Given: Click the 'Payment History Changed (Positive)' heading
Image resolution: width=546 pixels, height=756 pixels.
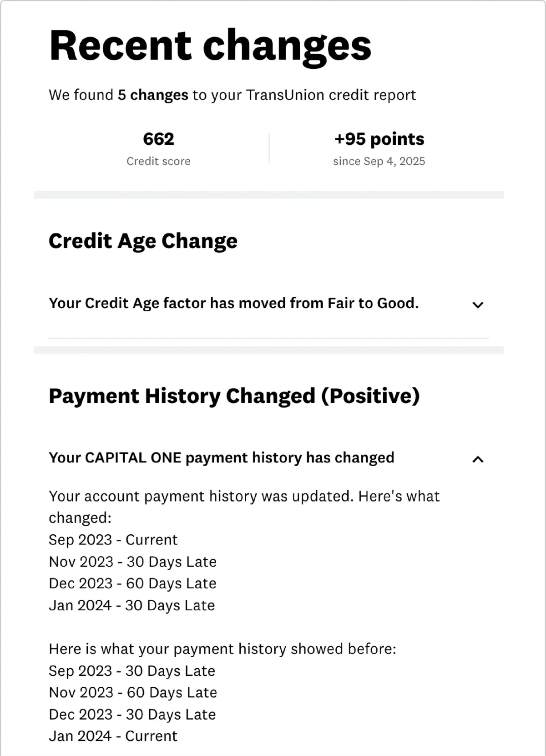Looking at the screenshot, I should (234, 396).
